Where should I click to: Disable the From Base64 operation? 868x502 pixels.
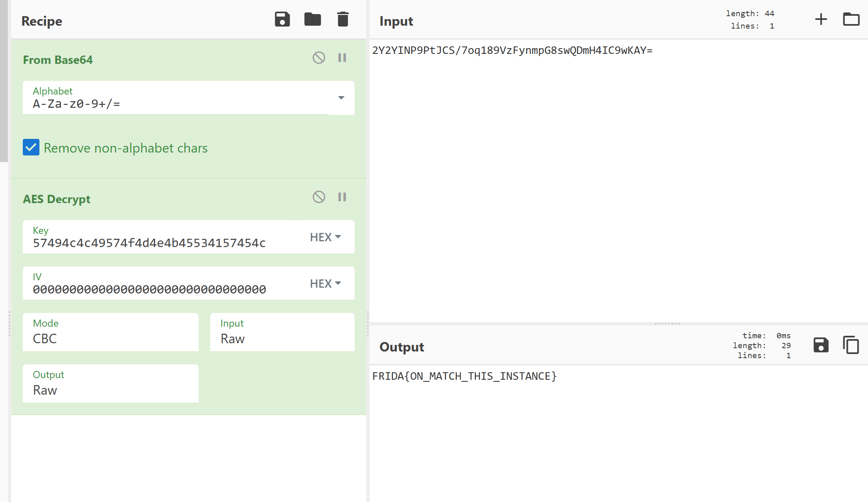(x=319, y=58)
